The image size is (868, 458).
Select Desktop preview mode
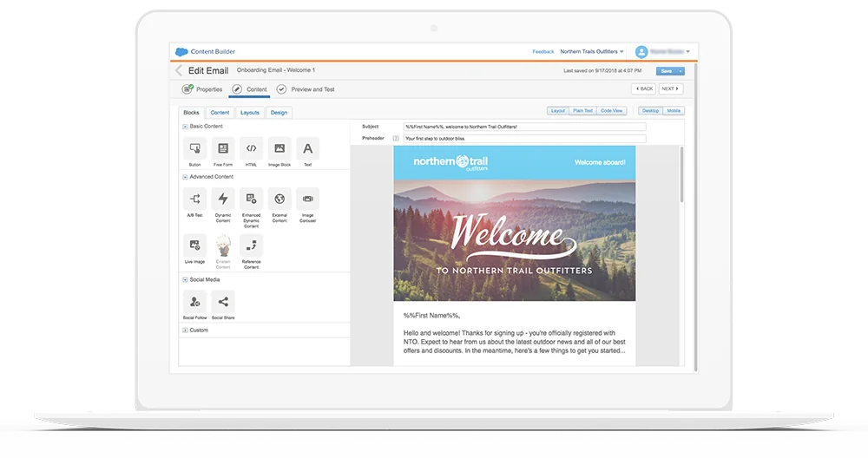click(650, 111)
